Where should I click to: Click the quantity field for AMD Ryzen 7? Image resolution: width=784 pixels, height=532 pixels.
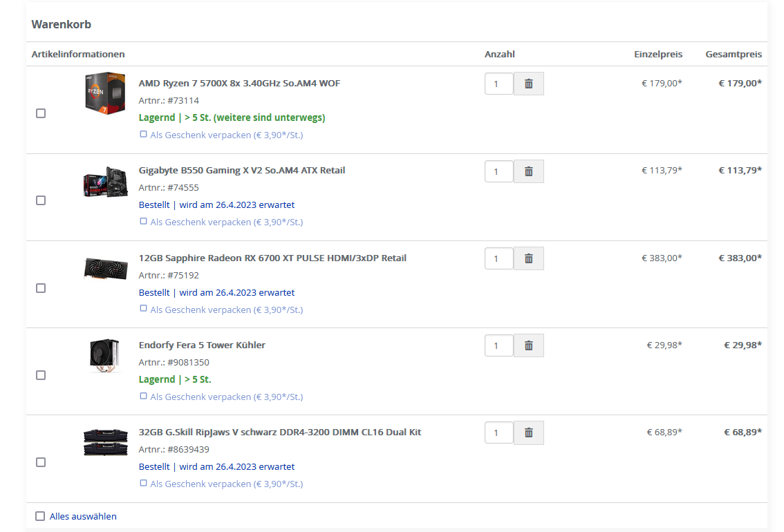pos(498,84)
